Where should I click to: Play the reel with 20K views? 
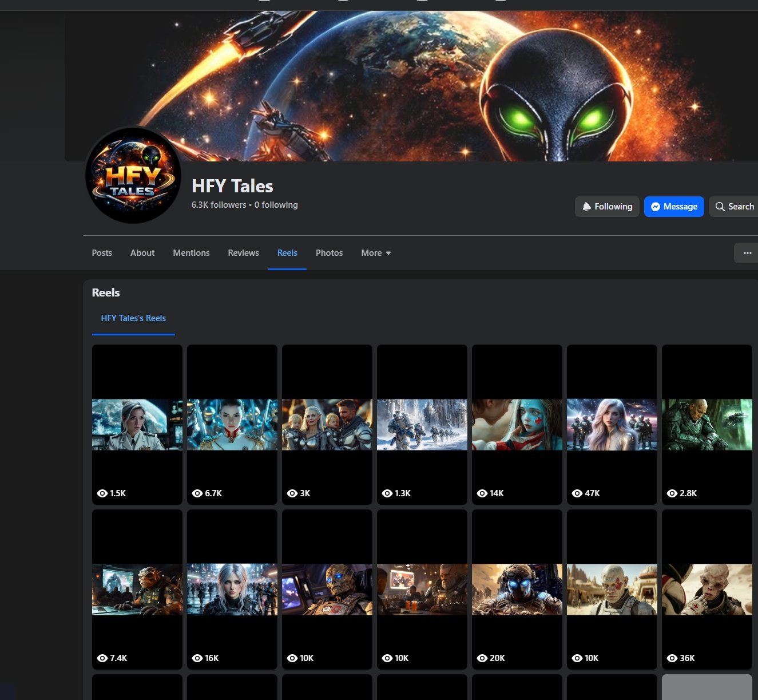click(x=517, y=590)
